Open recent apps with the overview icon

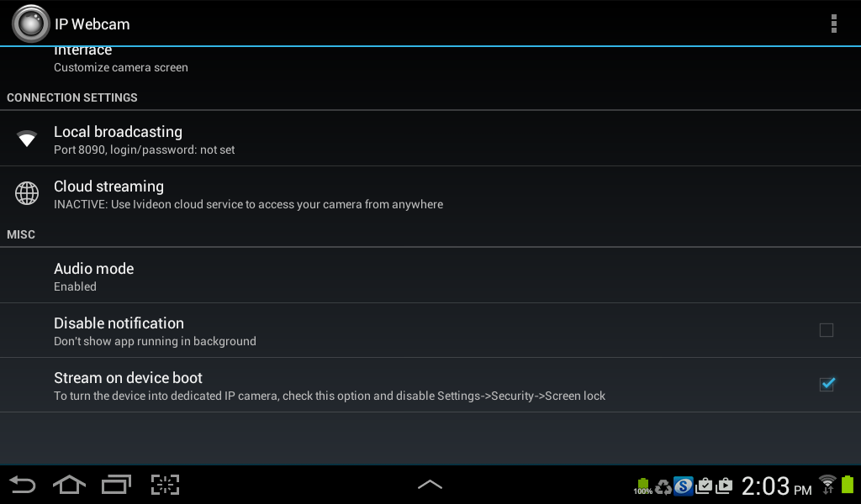point(116,485)
